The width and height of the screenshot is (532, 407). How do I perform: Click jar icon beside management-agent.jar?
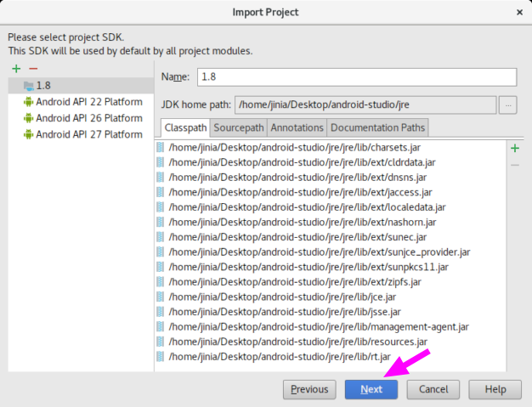[x=160, y=326]
